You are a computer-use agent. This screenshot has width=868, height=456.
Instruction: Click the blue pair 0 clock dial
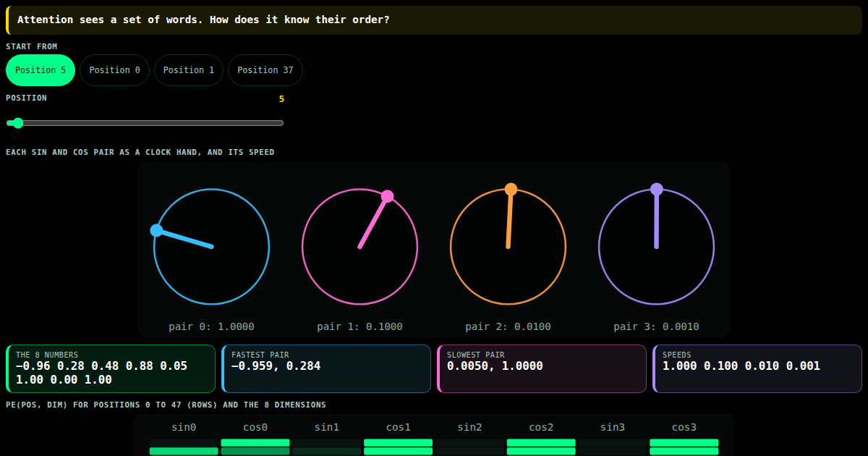[x=212, y=247]
